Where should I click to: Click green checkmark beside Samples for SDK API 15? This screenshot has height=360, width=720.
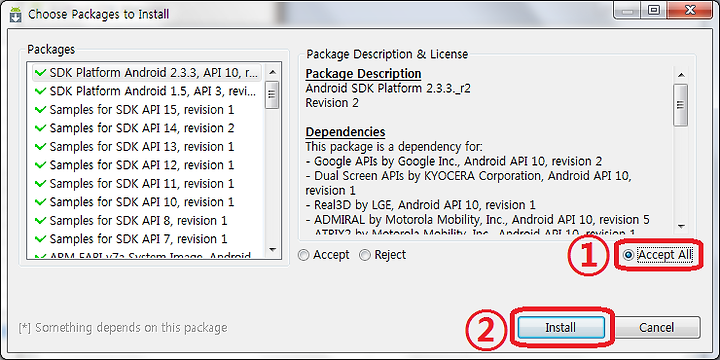(40, 110)
